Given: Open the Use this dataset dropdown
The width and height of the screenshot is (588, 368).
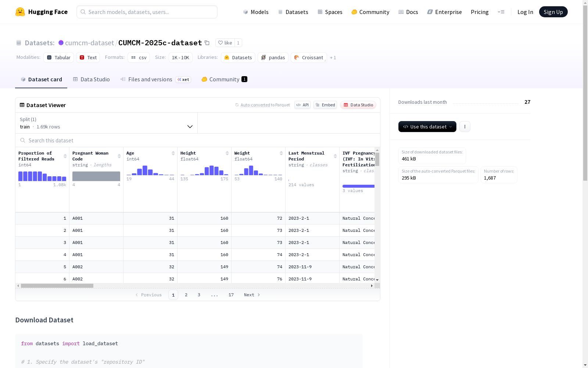Looking at the screenshot, I should tap(427, 127).
